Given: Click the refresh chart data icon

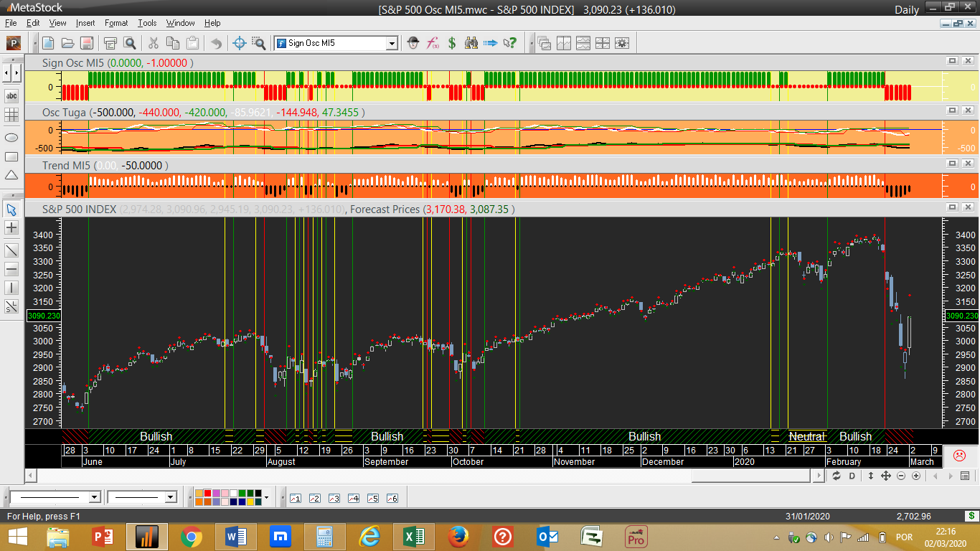Looking at the screenshot, I should click(837, 476).
